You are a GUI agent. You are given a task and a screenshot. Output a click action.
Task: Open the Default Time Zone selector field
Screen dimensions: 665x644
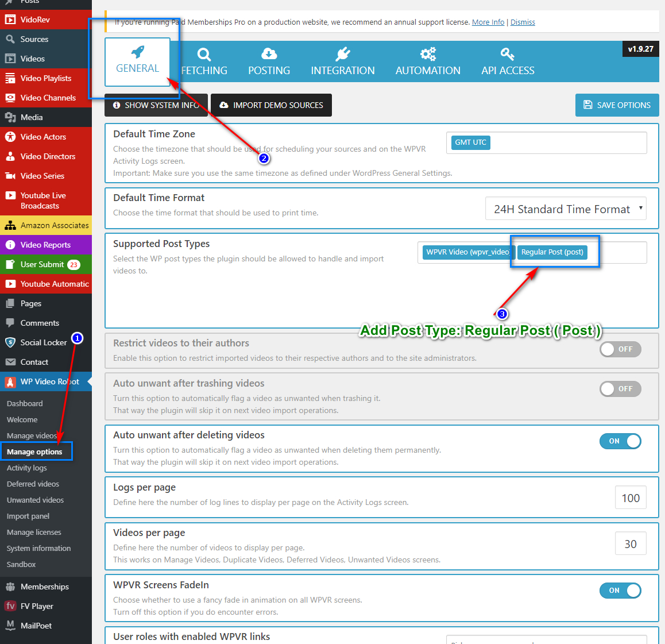(x=566, y=142)
